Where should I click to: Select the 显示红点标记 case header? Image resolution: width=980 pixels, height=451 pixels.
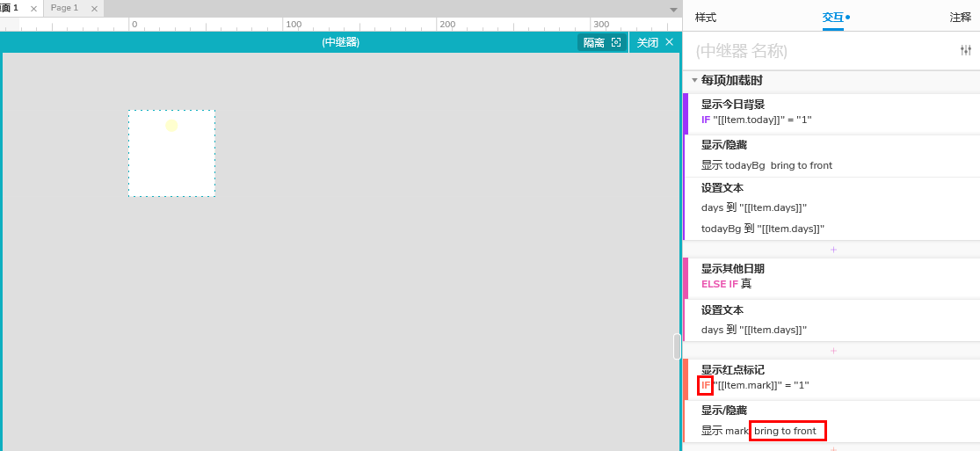(732, 370)
